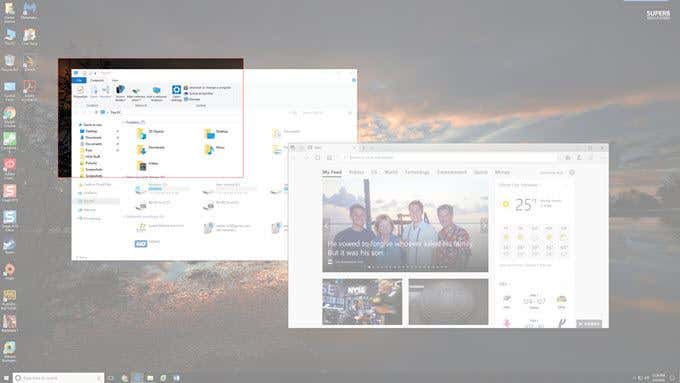The height and width of the screenshot is (383, 680).
Task: Click the taskbar search box
Action: tap(59, 378)
